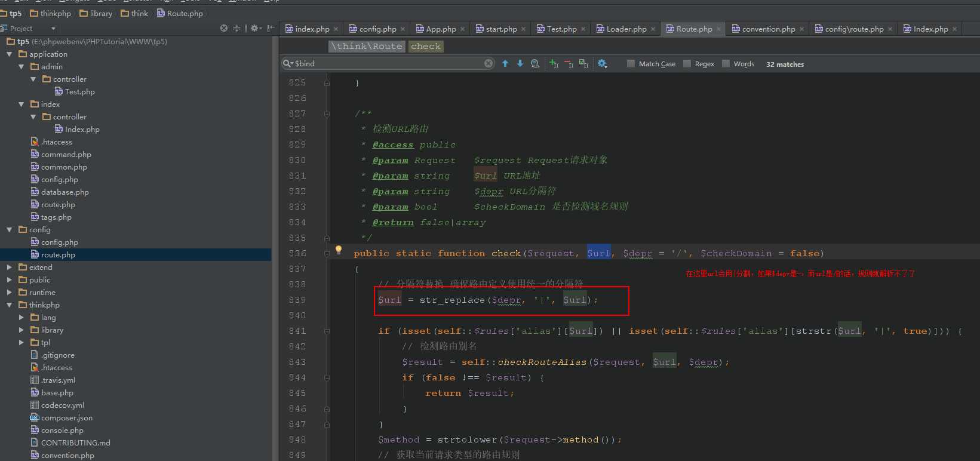Enable Words checkbox
This screenshot has width=980, height=461.
tap(726, 63)
